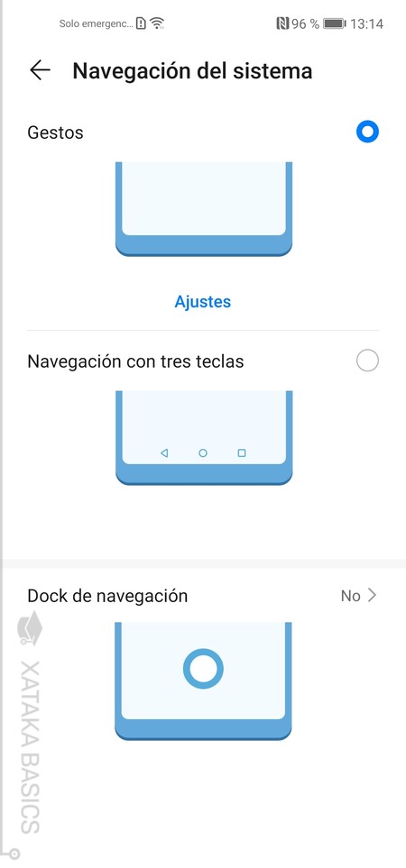Tap the Navegación del sistema title

(x=192, y=71)
